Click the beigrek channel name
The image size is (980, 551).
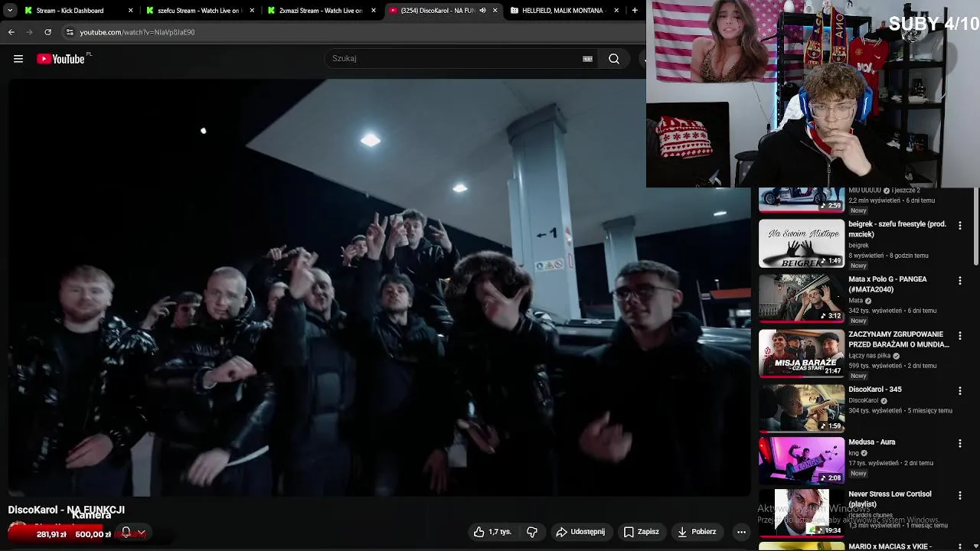(x=858, y=246)
